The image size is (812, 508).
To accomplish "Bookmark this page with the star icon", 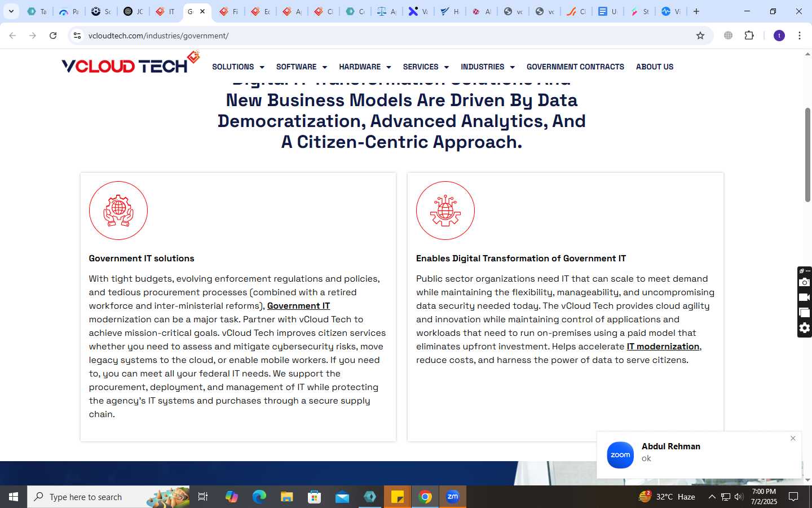I will click(700, 36).
